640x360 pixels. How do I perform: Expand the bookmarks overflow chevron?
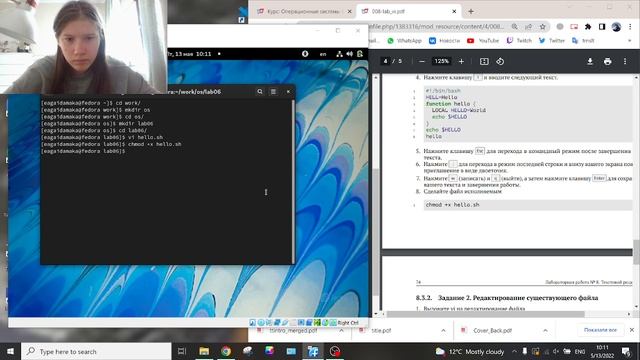(629, 40)
